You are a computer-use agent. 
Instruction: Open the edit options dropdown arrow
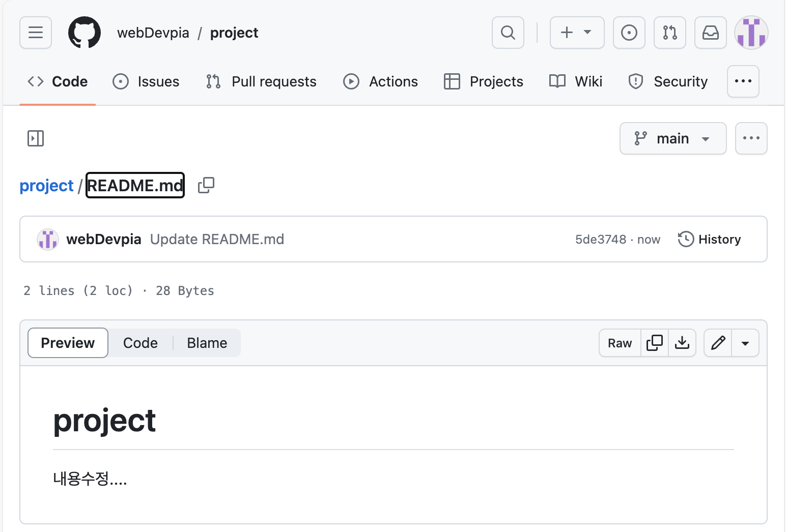[745, 343]
